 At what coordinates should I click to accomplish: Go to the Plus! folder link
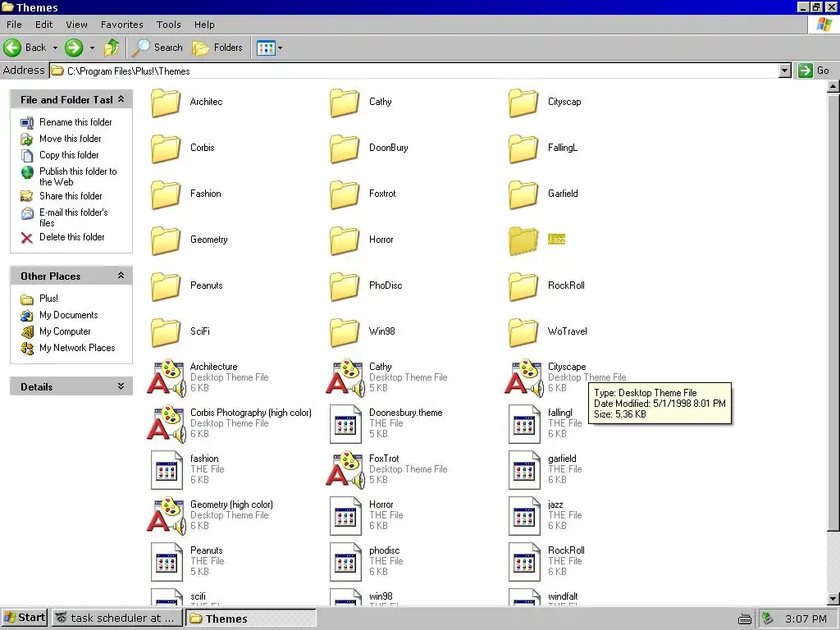point(39,299)
